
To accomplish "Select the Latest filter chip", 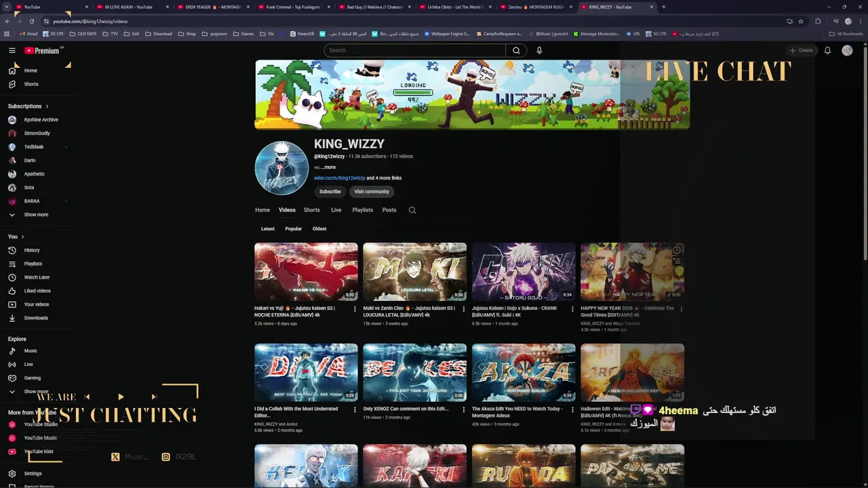I will coord(268,229).
